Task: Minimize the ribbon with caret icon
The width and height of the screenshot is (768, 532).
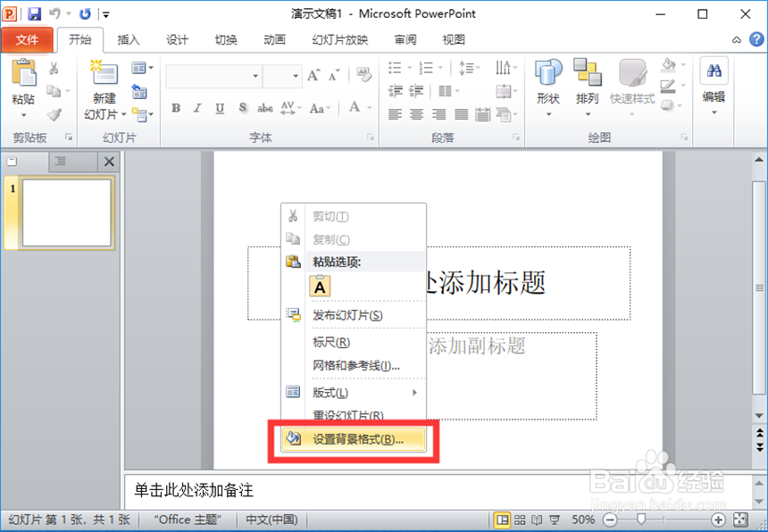Action: (737, 40)
